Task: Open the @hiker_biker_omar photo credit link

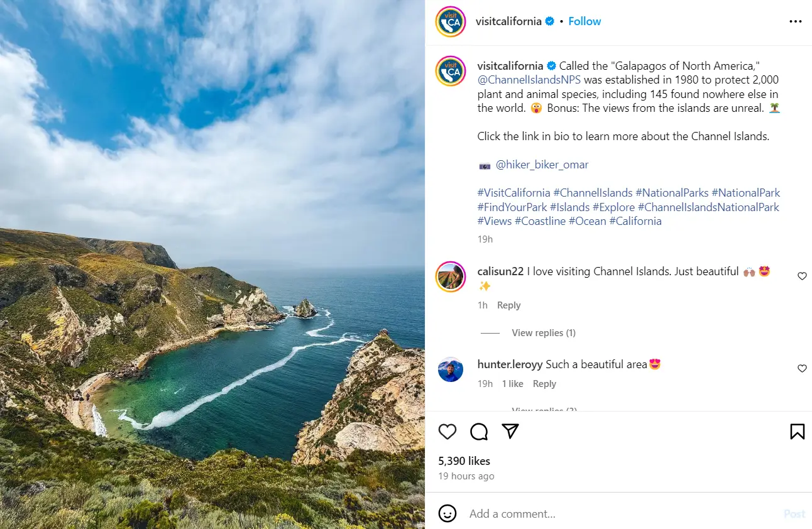Action: (x=542, y=165)
